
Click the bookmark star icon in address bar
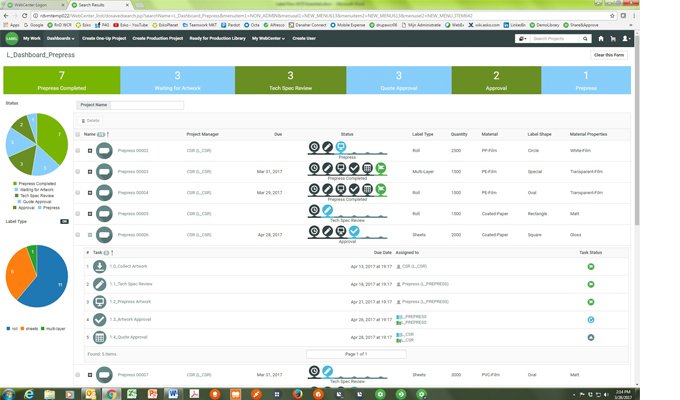612,16
